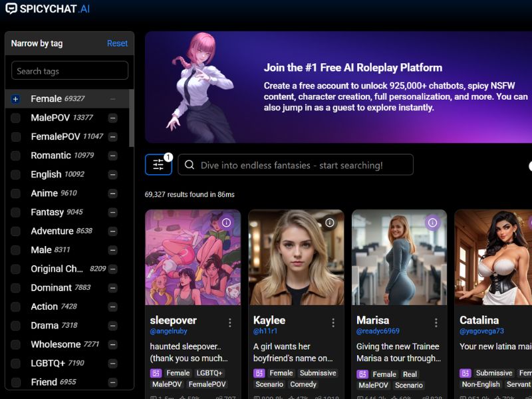This screenshot has width=532, height=399.
Task: Exclude the Romantic tag with minus
Action: [112, 156]
